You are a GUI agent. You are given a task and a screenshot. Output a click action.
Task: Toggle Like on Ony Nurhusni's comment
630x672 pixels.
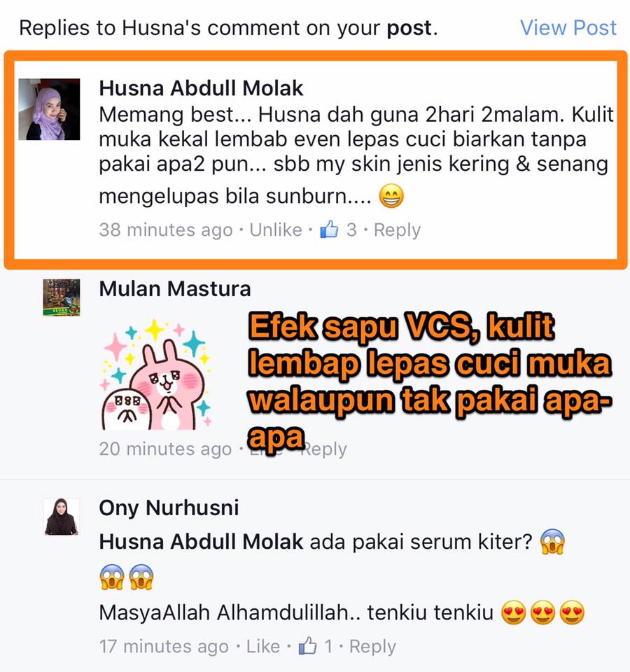point(262,646)
